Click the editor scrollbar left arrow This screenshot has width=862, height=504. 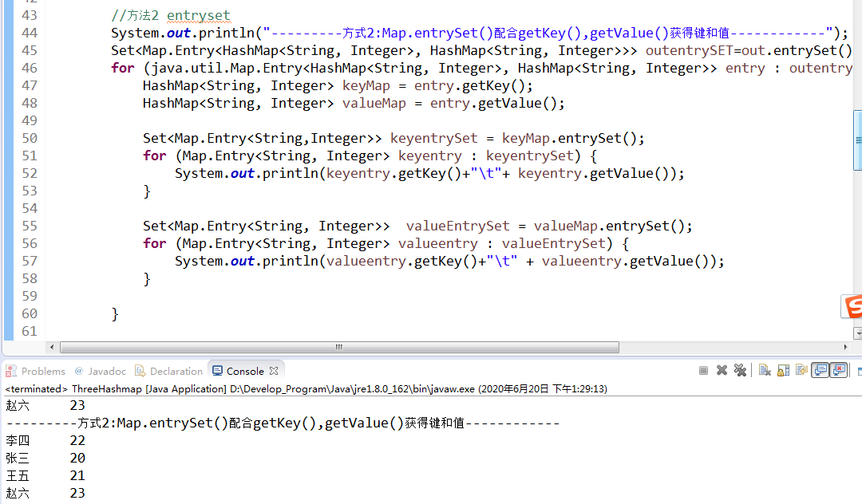coord(52,347)
